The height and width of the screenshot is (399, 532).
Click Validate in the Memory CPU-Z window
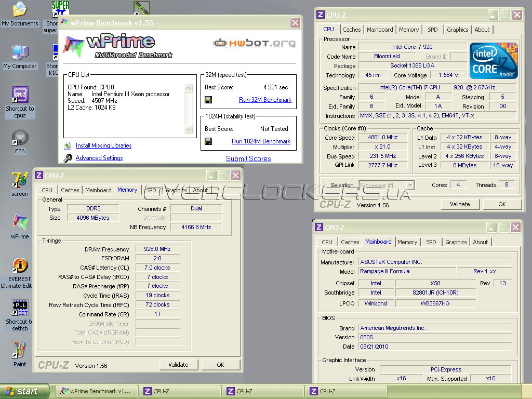(179, 365)
